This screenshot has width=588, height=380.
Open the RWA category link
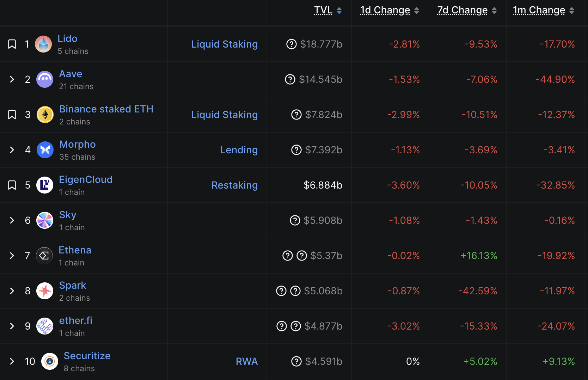(247, 361)
